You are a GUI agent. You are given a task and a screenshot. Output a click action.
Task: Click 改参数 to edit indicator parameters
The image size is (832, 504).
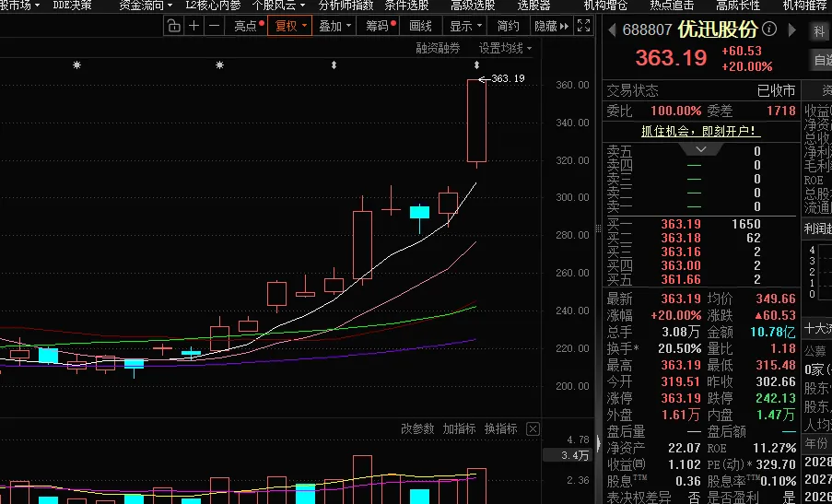point(417,428)
